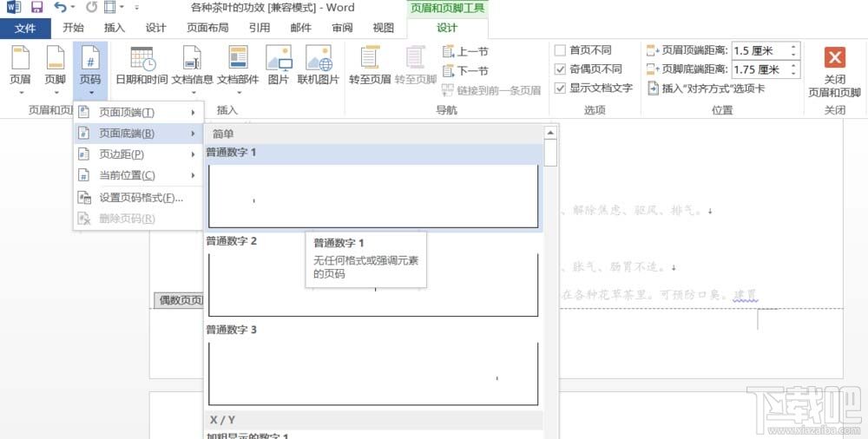The image size is (868, 439).
Task: Switch to the 开始 tab
Action: pos(73,28)
